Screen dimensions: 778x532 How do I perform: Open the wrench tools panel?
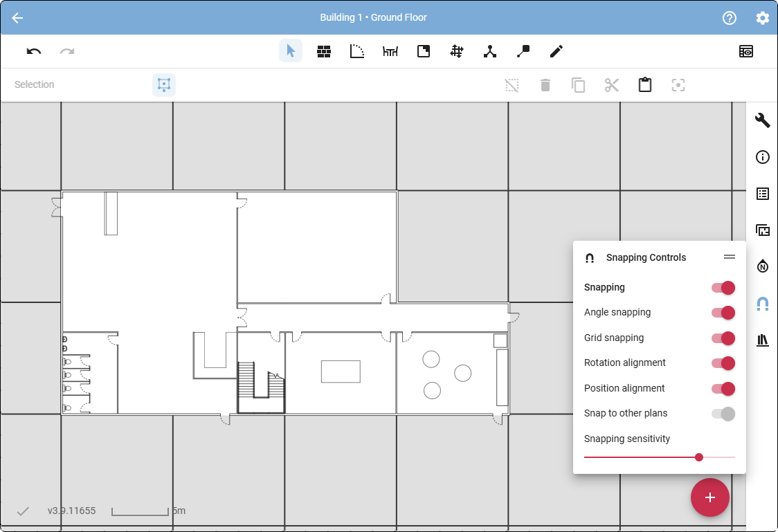point(763,120)
